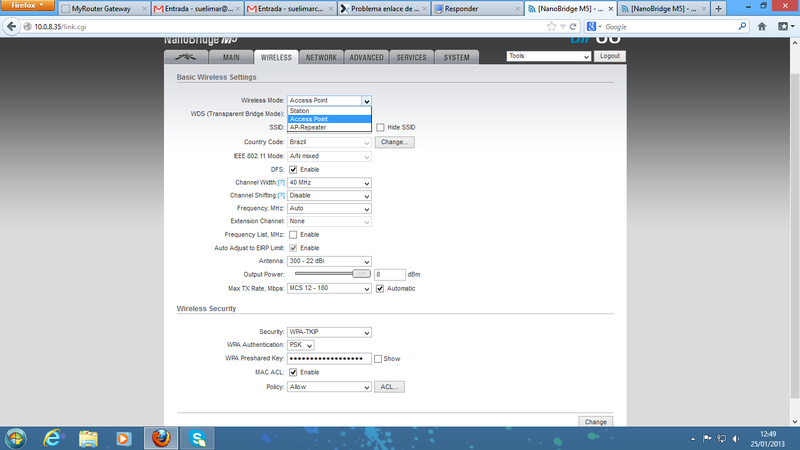Open the Tools dropdown
The height and width of the screenshot is (450, 800).
[548, 56]
